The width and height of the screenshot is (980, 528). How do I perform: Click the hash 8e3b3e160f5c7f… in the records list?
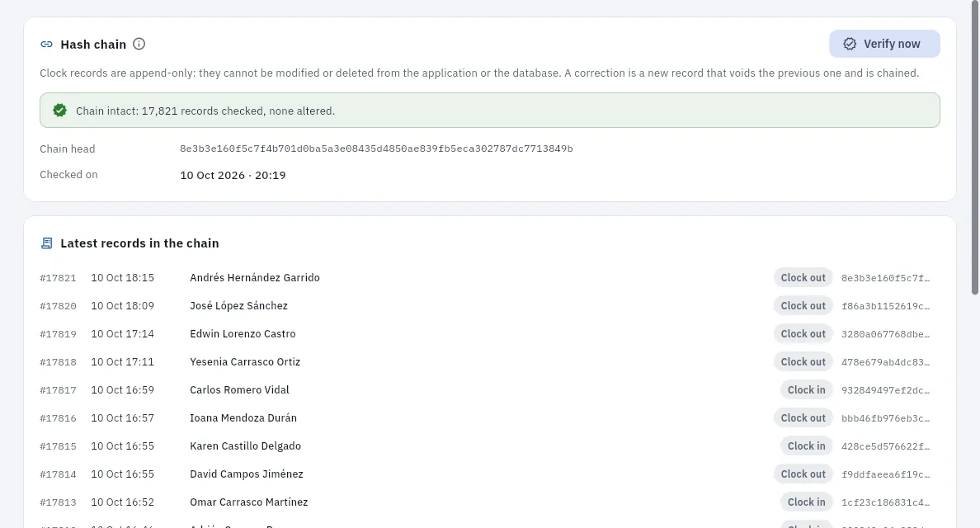coord(885,278)
